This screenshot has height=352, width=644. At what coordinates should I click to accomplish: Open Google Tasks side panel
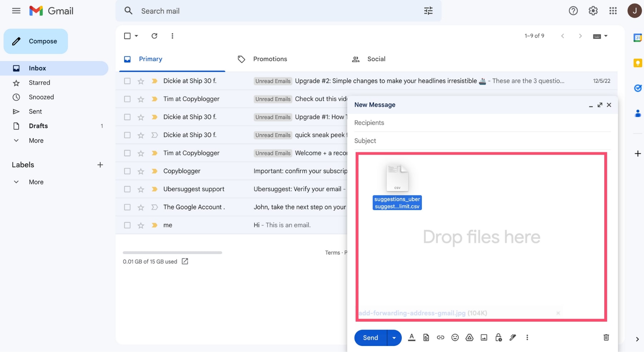click(x=638, y=88)
